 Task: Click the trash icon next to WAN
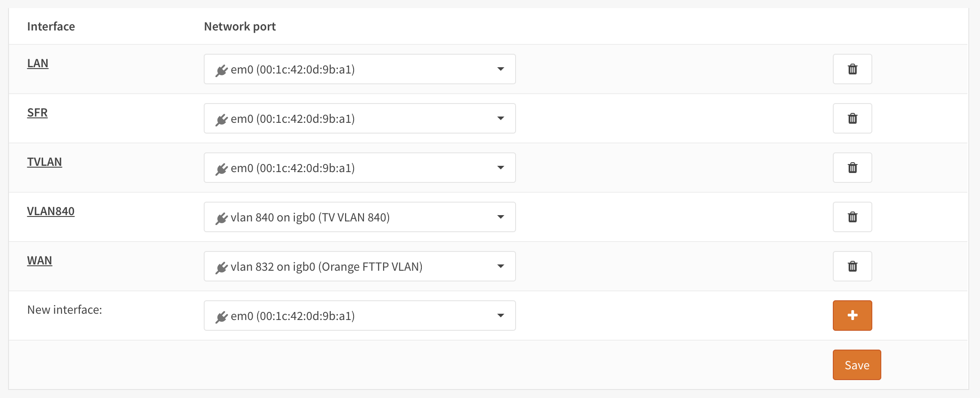tap(852, 266)
